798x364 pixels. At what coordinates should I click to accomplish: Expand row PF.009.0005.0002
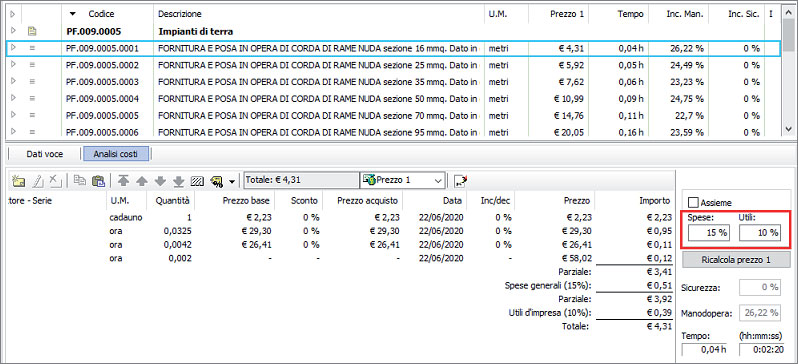click(13, 65)
